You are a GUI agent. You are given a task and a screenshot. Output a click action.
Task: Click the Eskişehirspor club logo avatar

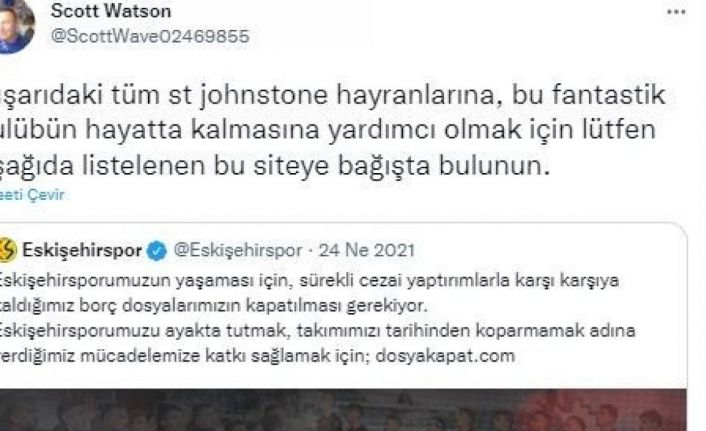(8, 250)
